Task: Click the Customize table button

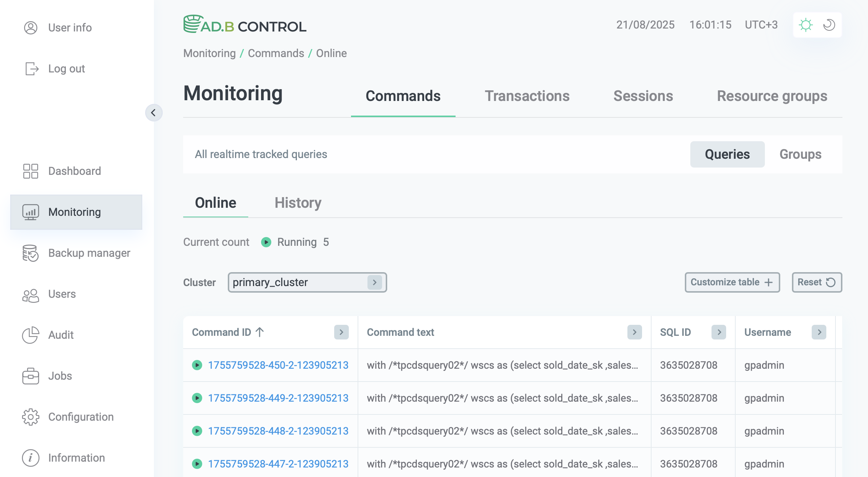Action: (x=732, y=282)
